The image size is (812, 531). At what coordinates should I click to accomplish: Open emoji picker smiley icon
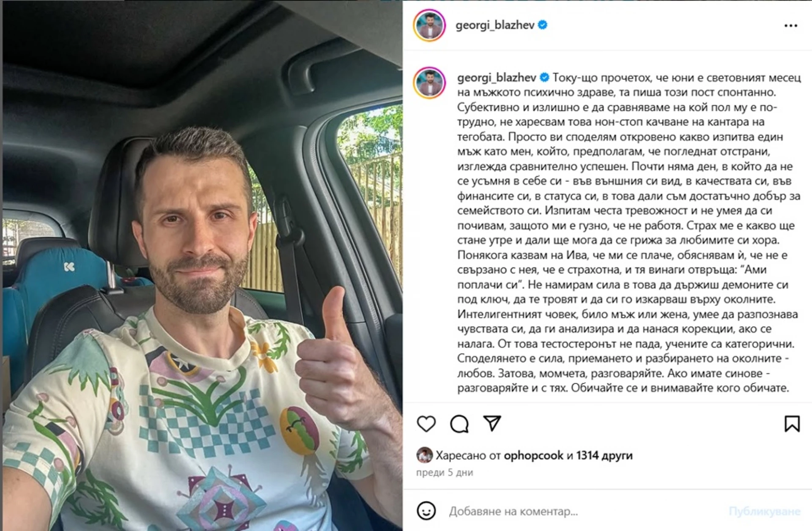tap(426, 511)
